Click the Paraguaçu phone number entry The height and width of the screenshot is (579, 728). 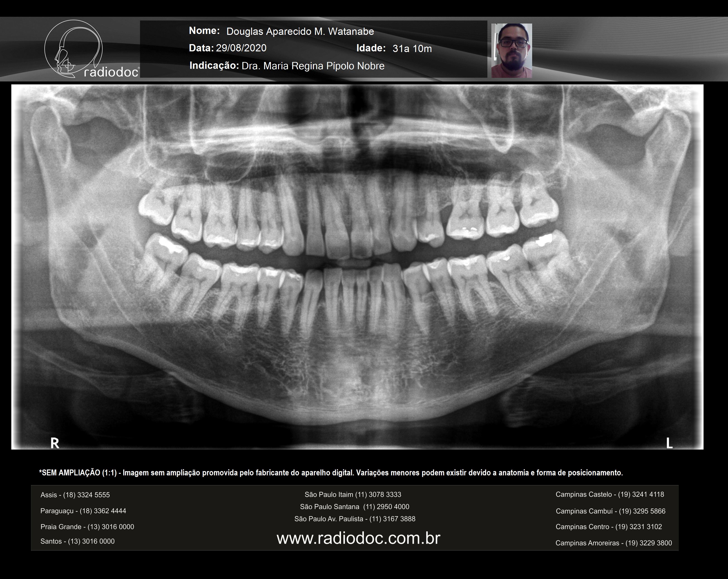[x=83, y=511]
